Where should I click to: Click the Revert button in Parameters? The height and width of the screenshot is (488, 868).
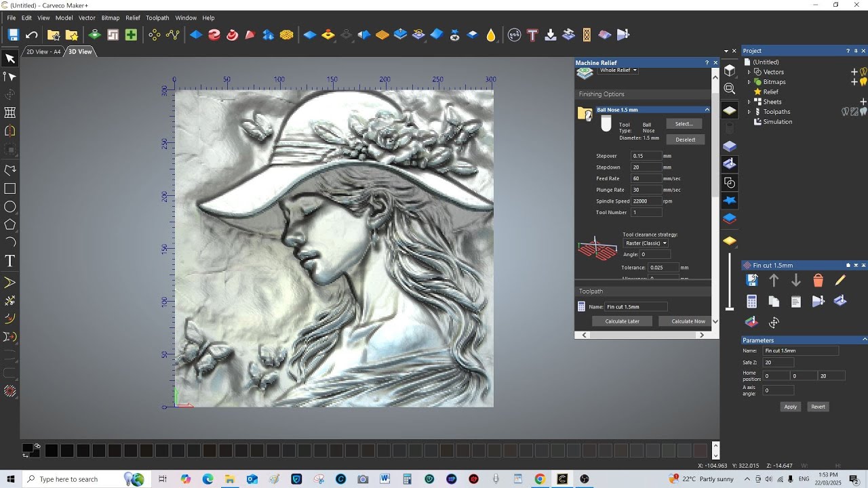[x=818, y=407]
